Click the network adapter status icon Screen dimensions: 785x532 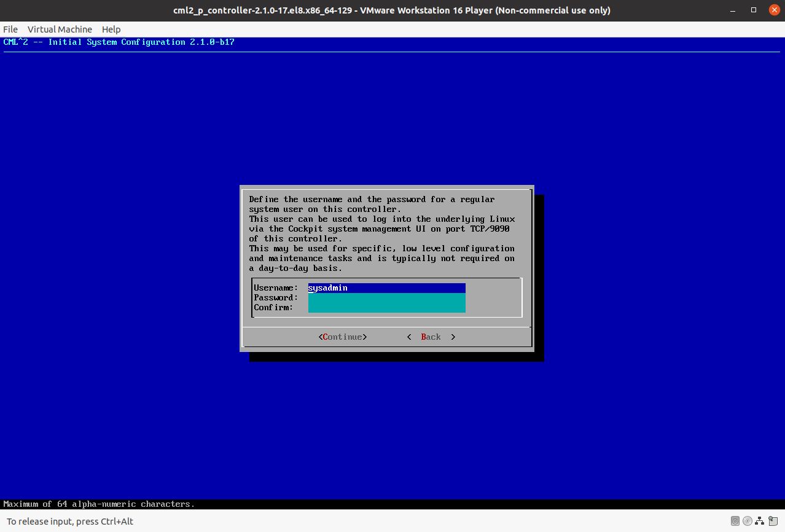760,521
